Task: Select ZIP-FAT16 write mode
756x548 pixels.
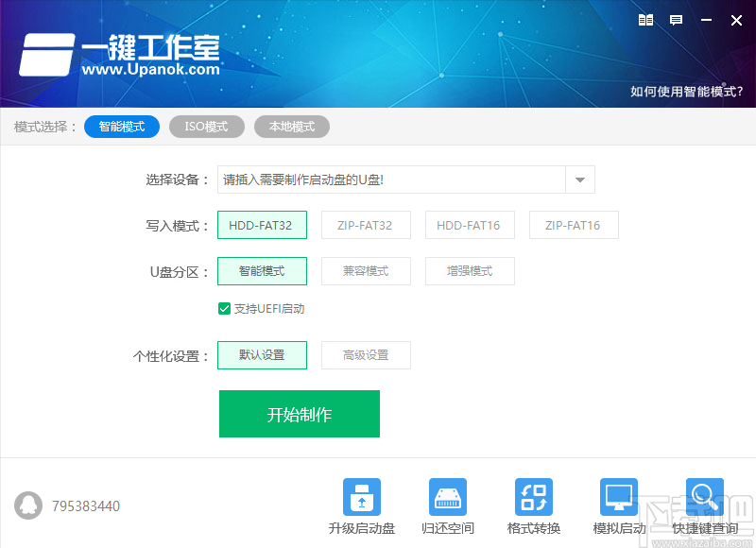Action: [574, 225]
